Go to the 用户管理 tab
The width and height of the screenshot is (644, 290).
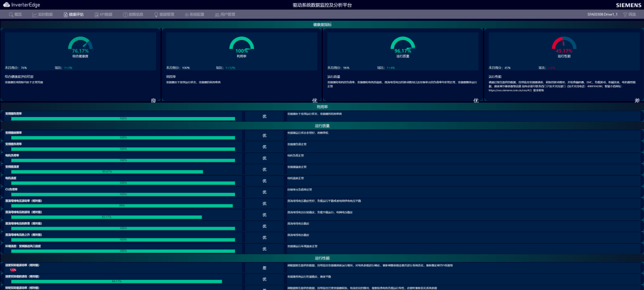pyautogui.click(x=225, y=14)
